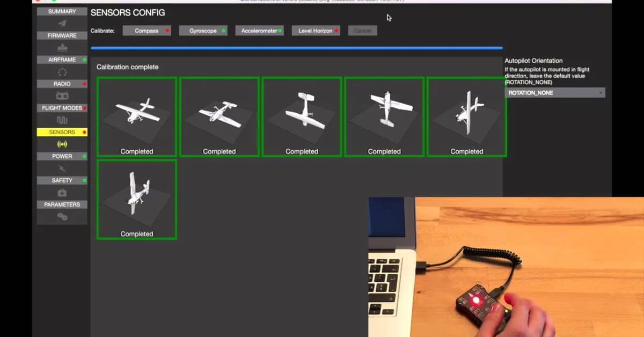Open Radio setup via the controller icon

tap(62, 96)
